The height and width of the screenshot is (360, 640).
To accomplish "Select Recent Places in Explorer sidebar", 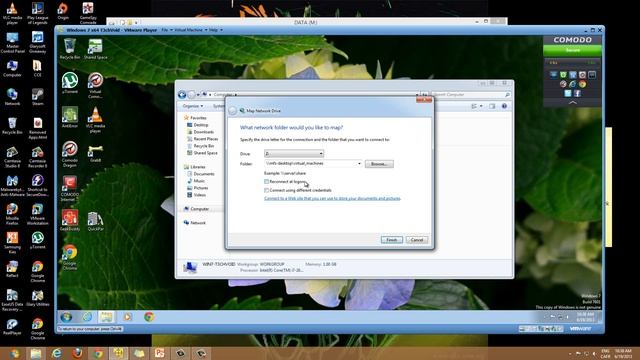I will (x=202, y=139).
